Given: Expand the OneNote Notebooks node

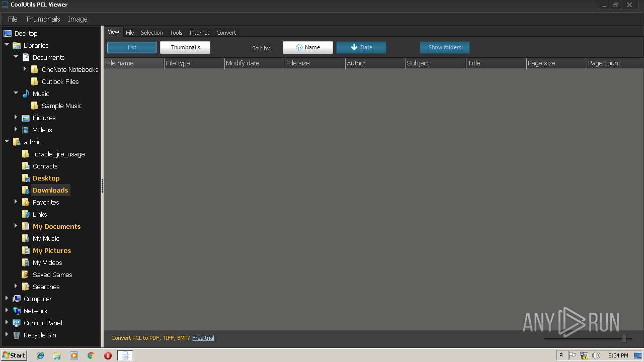Looking at the screenshot, I should [25, 69].
